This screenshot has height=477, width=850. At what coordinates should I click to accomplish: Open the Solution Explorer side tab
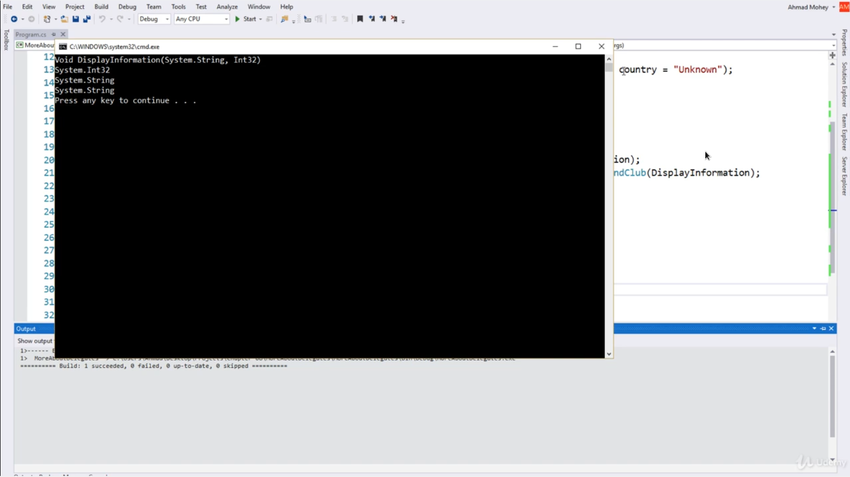coord(844,84)
